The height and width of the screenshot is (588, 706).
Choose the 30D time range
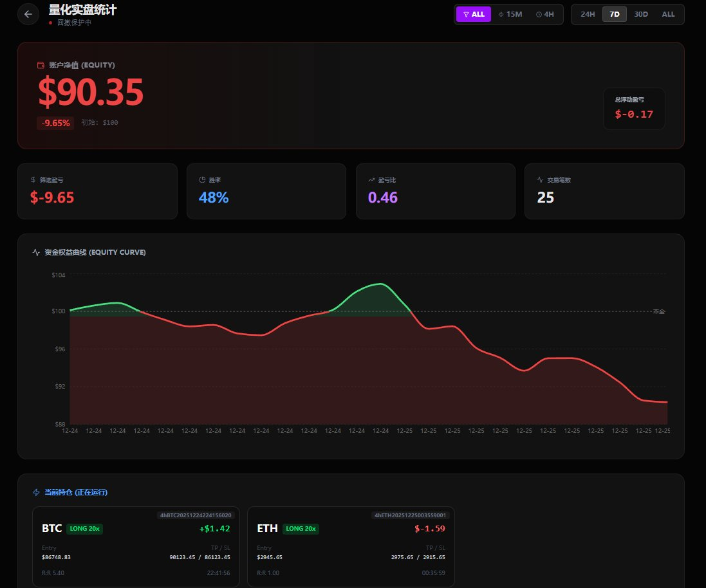click(641, 14)
